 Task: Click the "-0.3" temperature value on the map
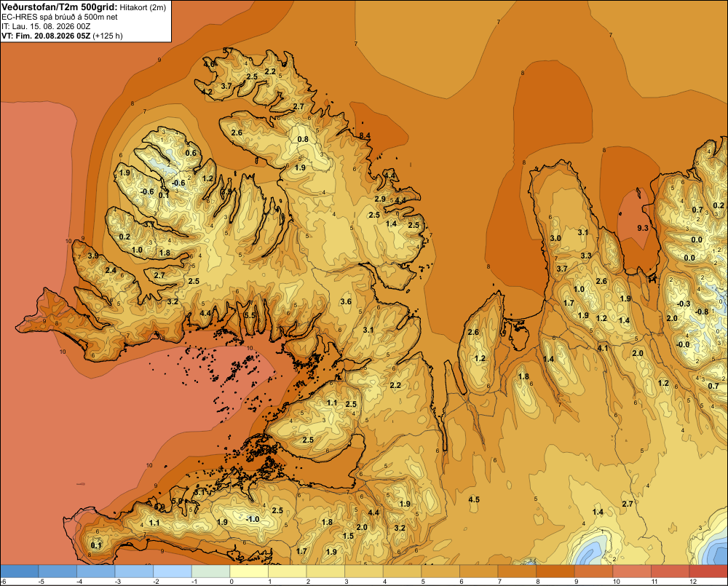click(684, 304)
